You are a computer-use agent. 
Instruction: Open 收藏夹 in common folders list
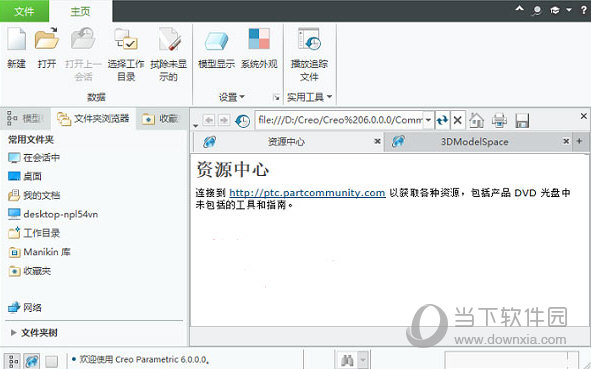29,271
